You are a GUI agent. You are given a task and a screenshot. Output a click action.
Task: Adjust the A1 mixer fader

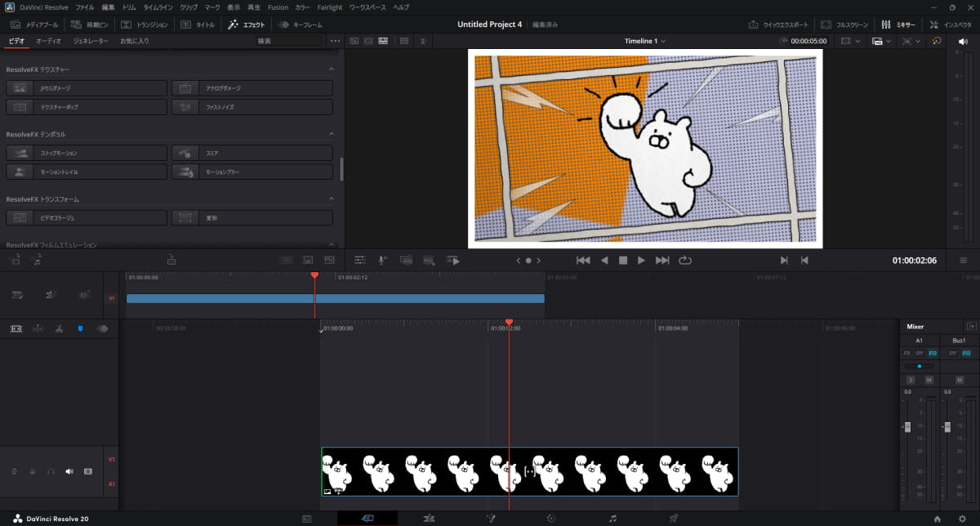(907, 427)
